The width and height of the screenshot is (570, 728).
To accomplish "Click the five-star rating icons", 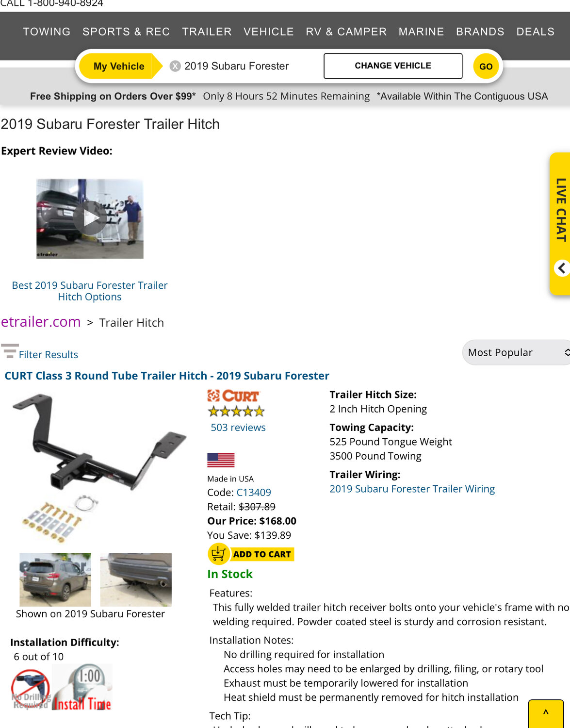I will coord(236,412).
